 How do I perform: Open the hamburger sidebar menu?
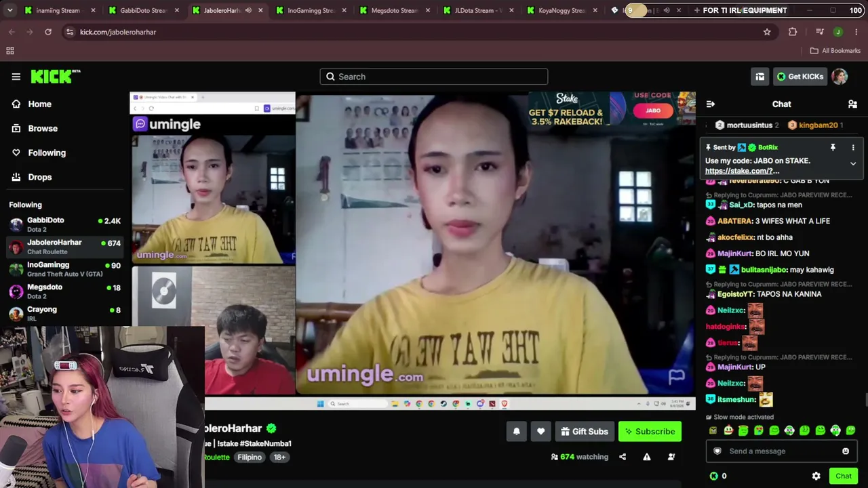coord(16,77)
